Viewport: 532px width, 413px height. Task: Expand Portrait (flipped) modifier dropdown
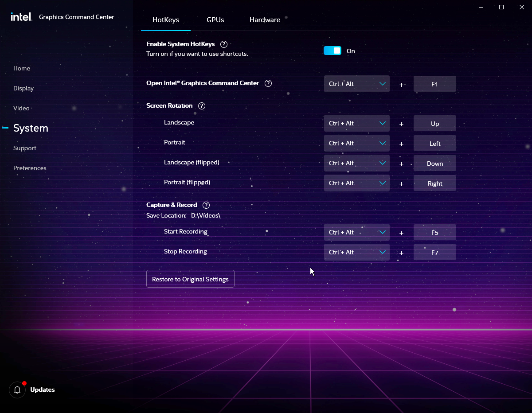[x=357, y=183]
